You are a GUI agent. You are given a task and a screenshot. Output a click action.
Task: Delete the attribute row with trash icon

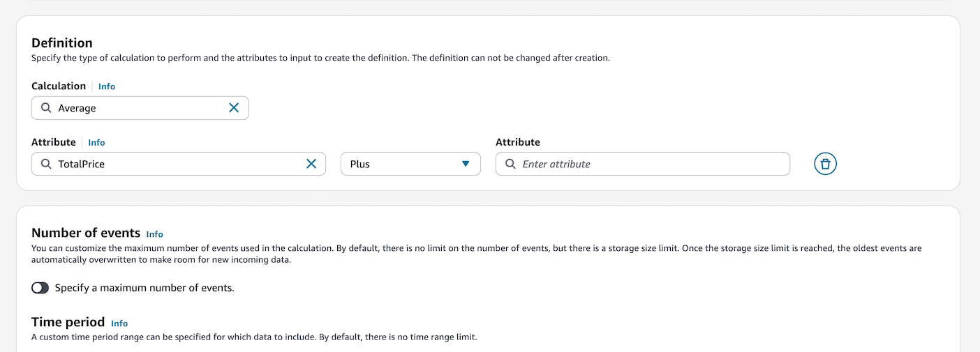point(825,164)
